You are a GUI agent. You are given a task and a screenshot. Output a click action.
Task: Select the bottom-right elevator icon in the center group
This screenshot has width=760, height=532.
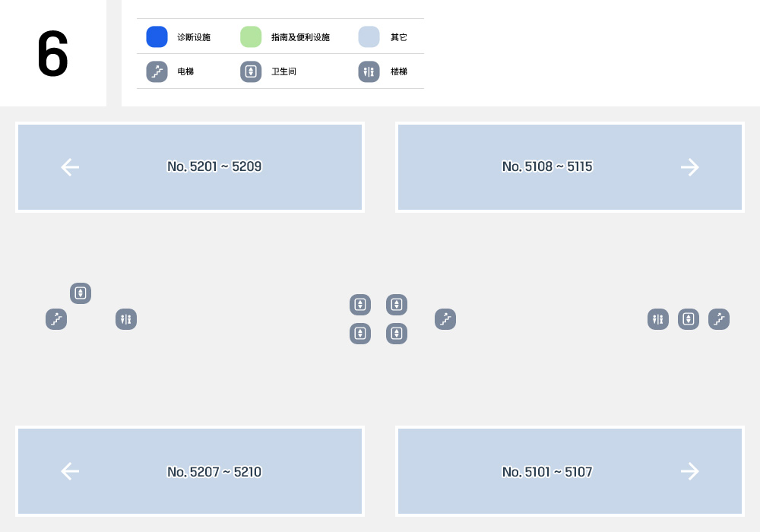click(397, 334)
